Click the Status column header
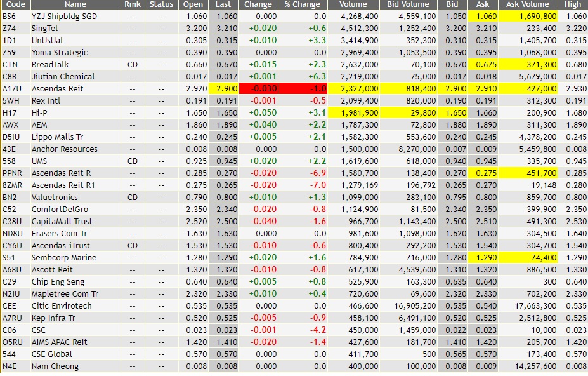Viewport: 588px width, 376px height. [161, 4]
